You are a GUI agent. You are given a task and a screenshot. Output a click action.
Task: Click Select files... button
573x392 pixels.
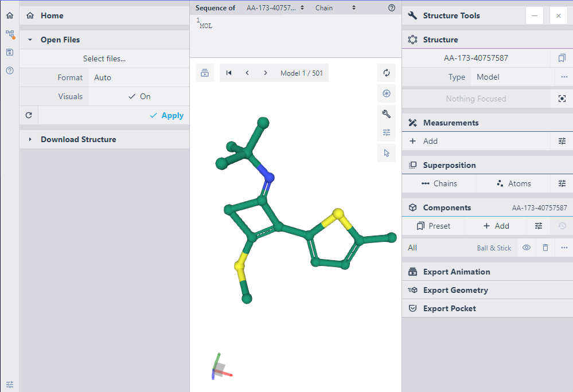tap(104, 58)
